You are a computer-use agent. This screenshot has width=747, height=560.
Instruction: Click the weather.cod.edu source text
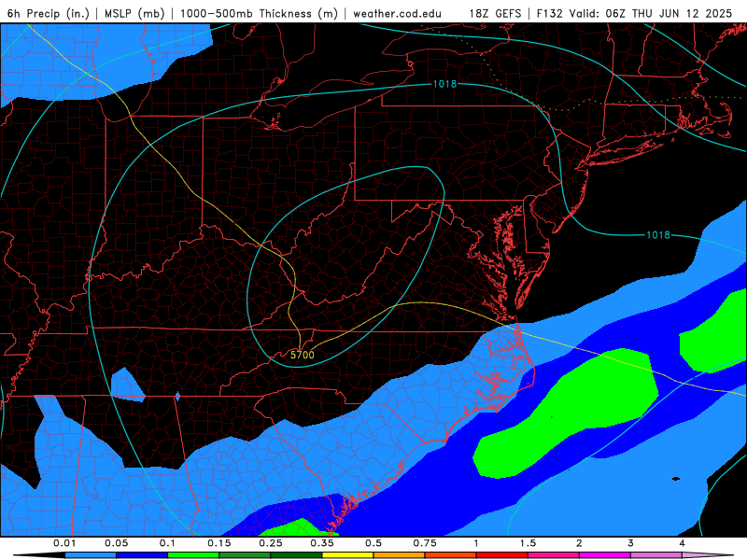(x=397, y=13)
